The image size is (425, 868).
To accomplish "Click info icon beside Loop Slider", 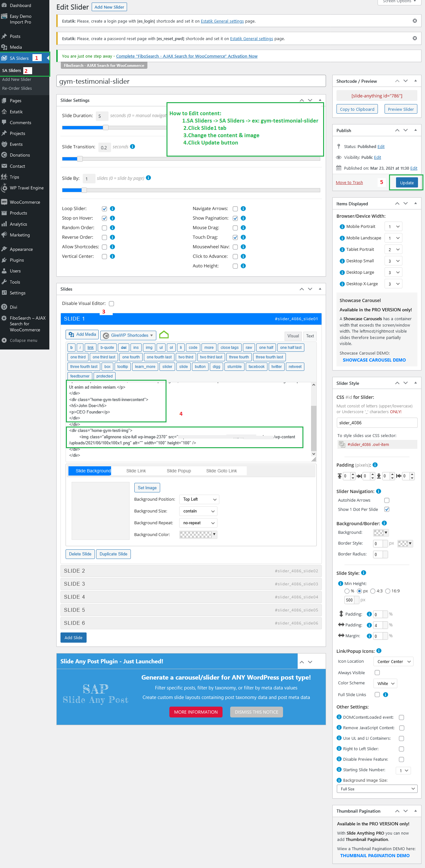I will (x=113, y=208).
